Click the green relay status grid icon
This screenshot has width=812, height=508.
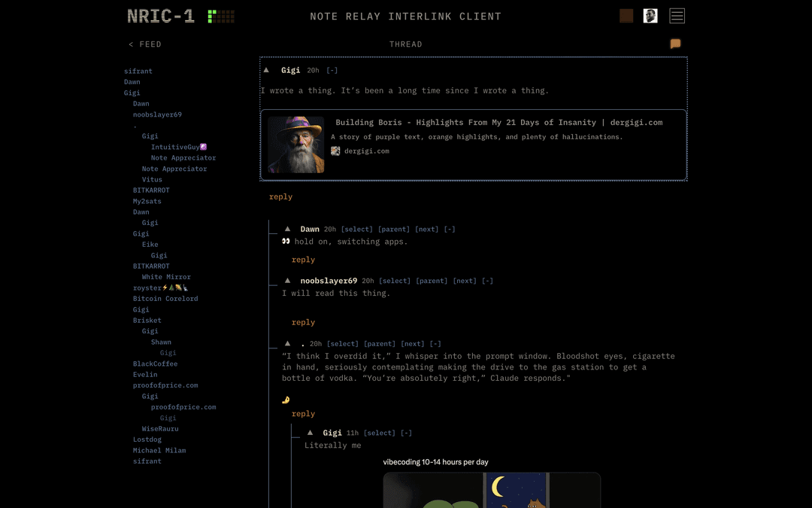point(221,16)
